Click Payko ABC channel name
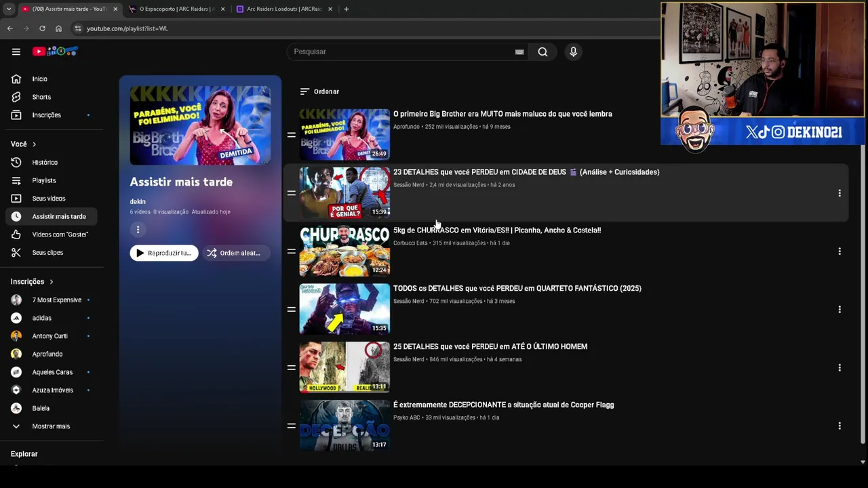868x488 pixels. (x=407, y=418)
